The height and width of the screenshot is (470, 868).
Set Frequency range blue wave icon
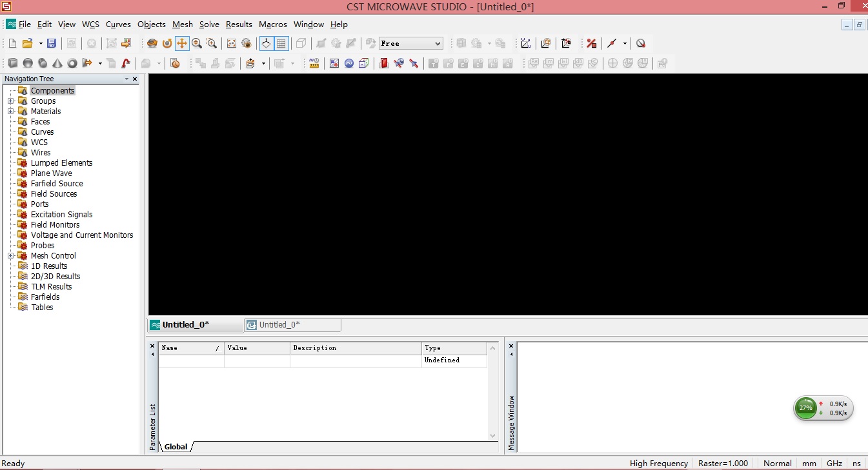click(349, 63)
